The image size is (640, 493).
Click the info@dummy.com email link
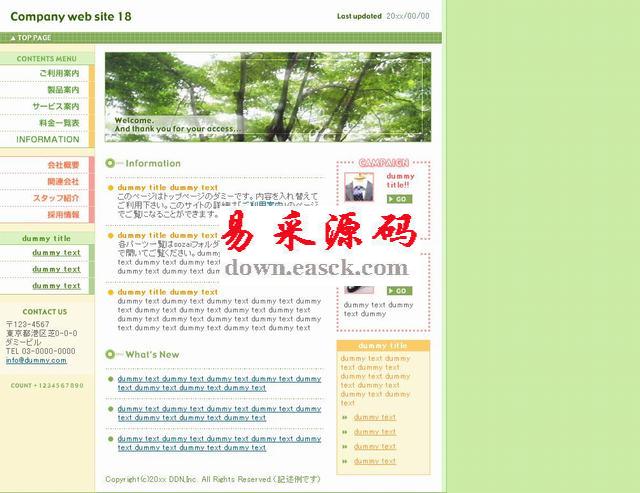pyautogui.click(x=36, y=360)
